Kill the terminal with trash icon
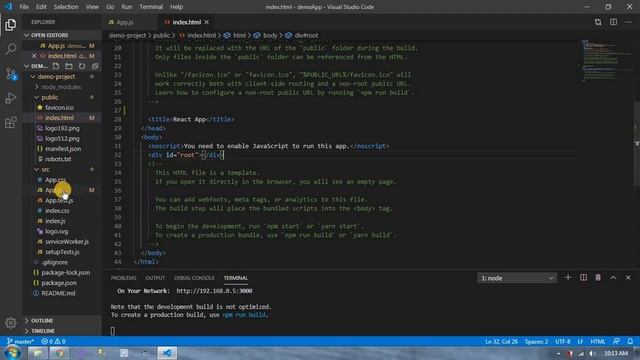 [598, 278]
